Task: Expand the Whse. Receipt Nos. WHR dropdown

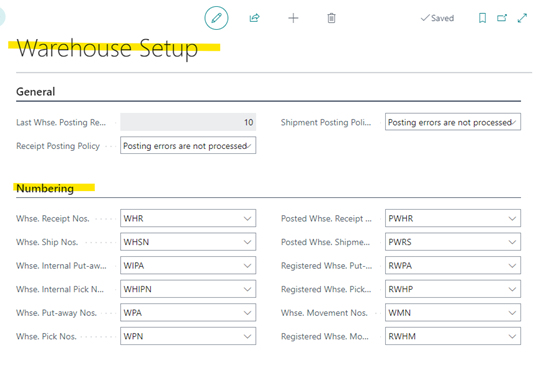Action: click(247, 219)
